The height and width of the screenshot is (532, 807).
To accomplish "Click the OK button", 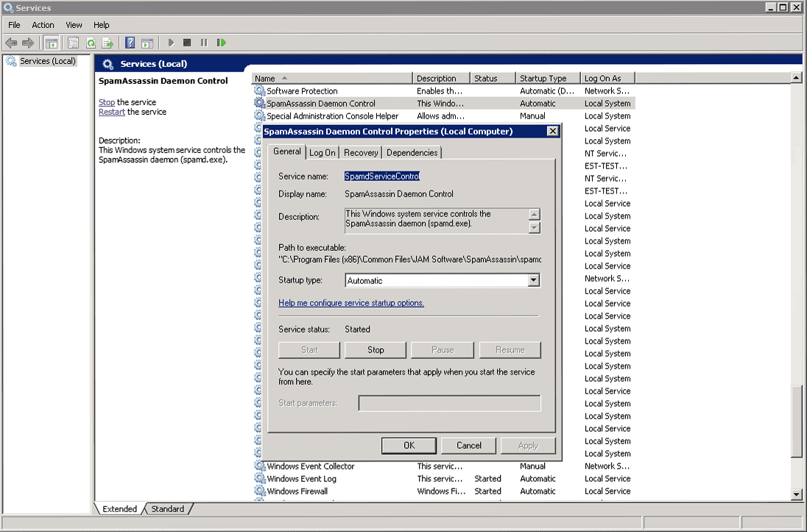I will pyautogui.click(x=409, y=445).
